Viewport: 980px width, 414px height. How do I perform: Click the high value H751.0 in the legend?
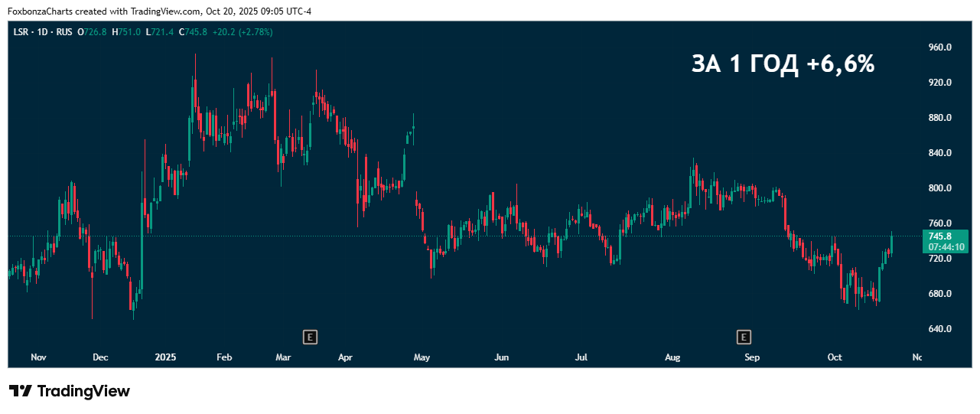point(126,32)
